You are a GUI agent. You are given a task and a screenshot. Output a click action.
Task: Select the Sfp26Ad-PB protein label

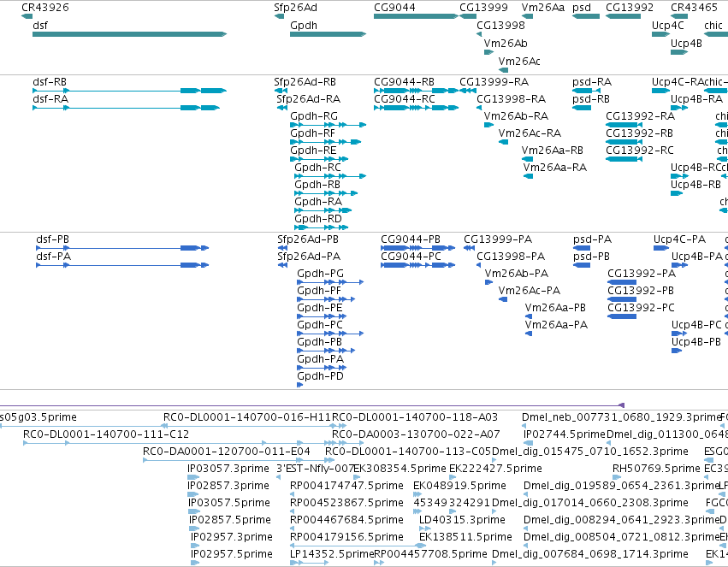coord(307,239)
